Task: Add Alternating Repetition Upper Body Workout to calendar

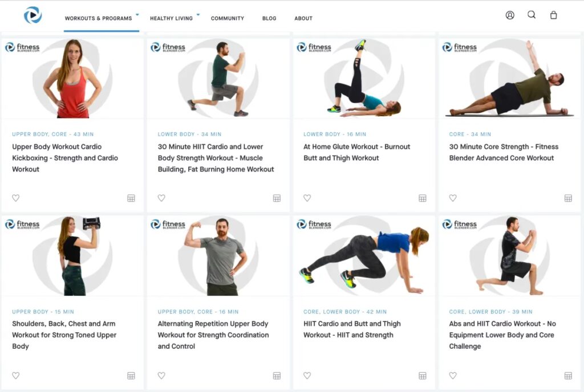Action: click(277, 375)
